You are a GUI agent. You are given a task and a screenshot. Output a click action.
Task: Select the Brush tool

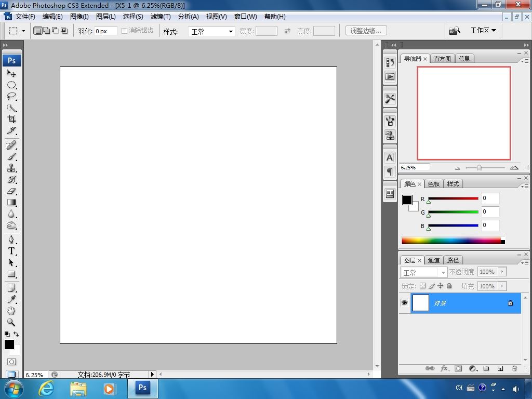(11, 157)
